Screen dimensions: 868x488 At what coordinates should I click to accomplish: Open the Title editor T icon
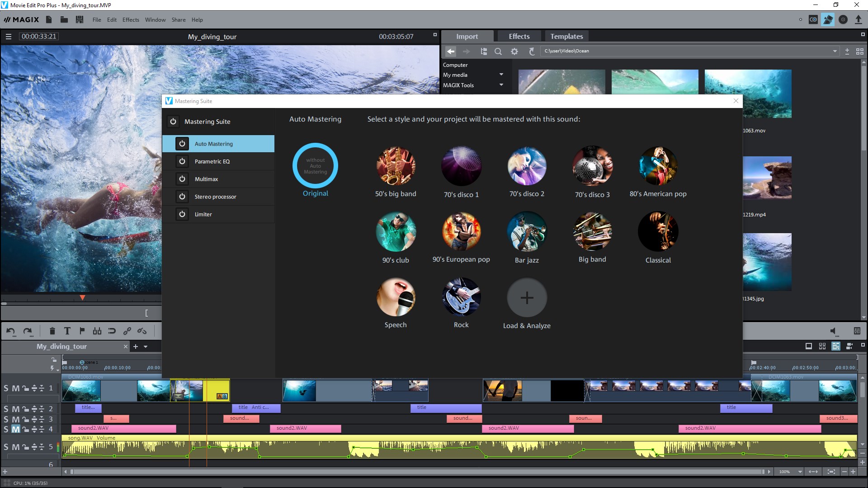[x=67, y=331]
